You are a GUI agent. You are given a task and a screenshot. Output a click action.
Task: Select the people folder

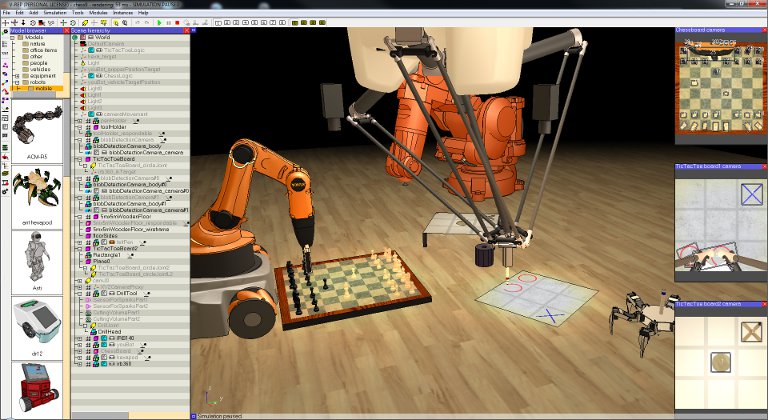click(x=38, y=63)
